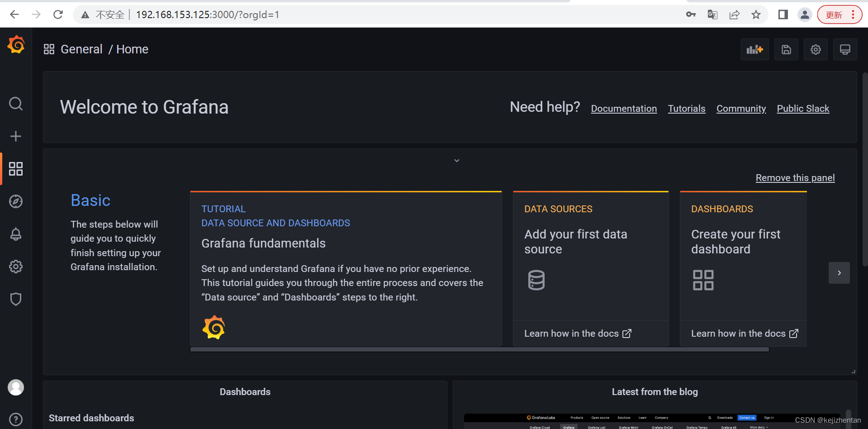Screen dimensions: 868x429
Task: Click Home in the breadcrumb
Action: 132,49
